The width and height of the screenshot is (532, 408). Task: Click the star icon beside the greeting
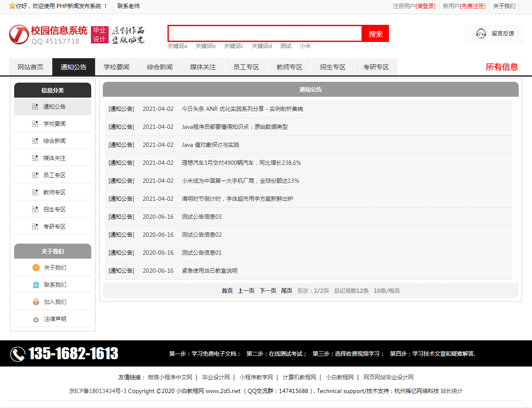(x=12, y=6)
